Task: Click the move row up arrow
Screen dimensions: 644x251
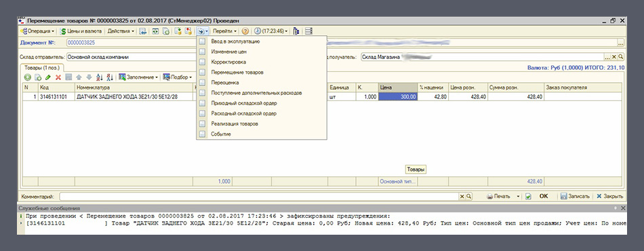Action: [x=79, y=77]
